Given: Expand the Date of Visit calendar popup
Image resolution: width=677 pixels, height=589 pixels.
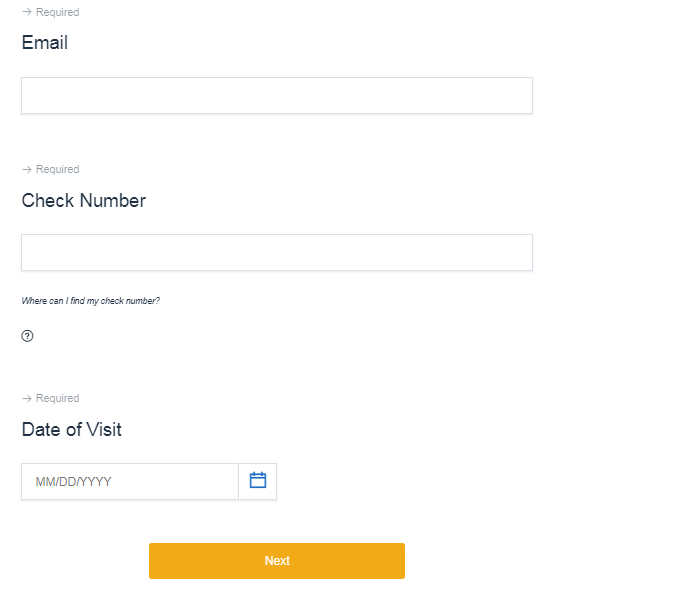Looking at the screenshot, I should point(258,481).
